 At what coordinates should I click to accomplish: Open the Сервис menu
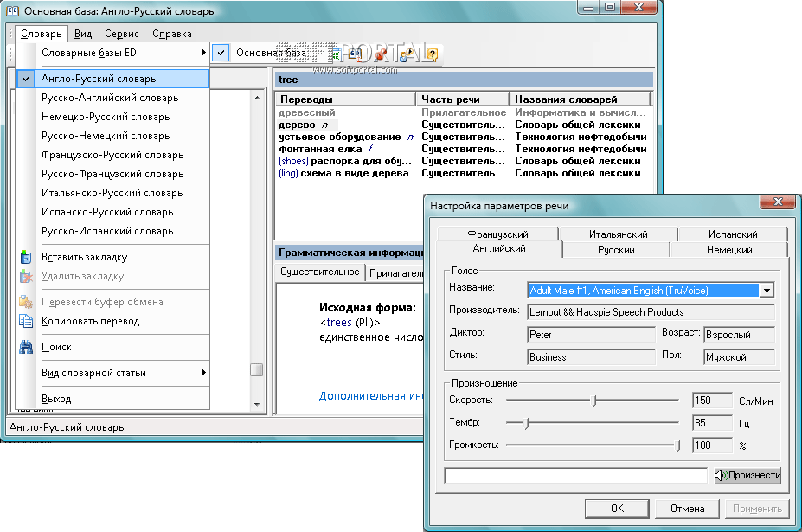(122, 34)
